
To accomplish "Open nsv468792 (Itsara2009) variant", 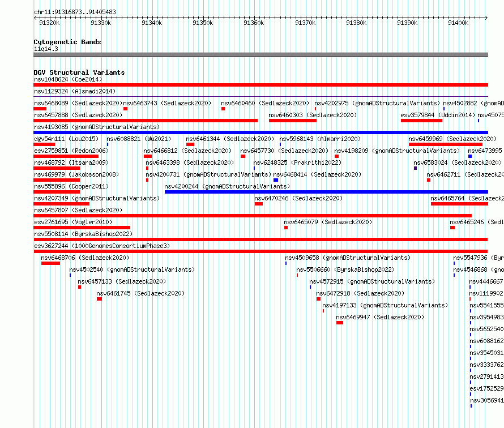I will coord(71,162).
